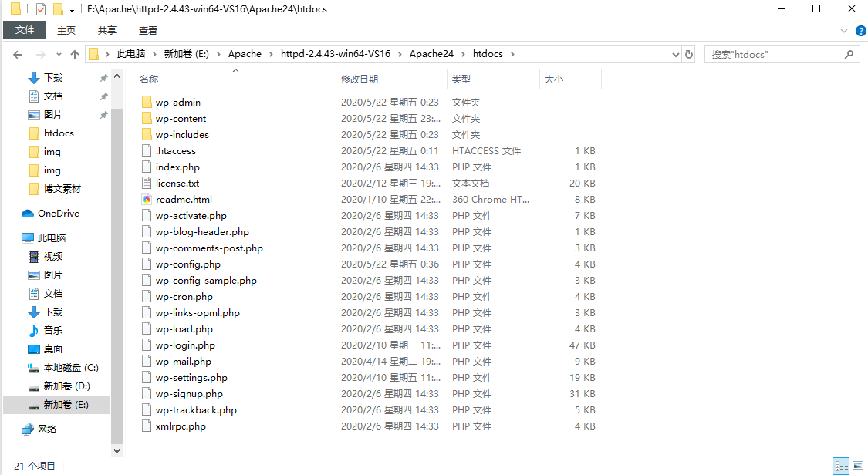Viewport: 868px width, 475px height.
Task: Sort by the 名称 column header
Action: [x=149, y=79]
